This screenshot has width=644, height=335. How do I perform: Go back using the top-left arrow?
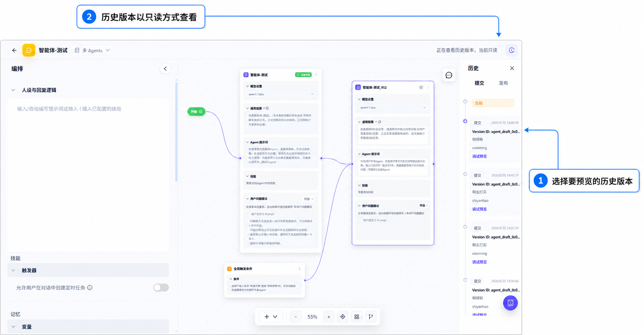(14, 50)
